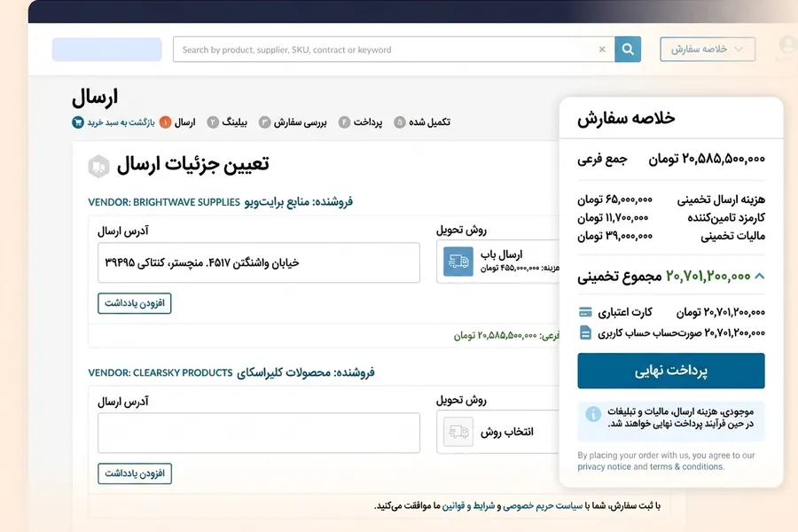Go to the بیلینگ step

(x=227, y=122)
